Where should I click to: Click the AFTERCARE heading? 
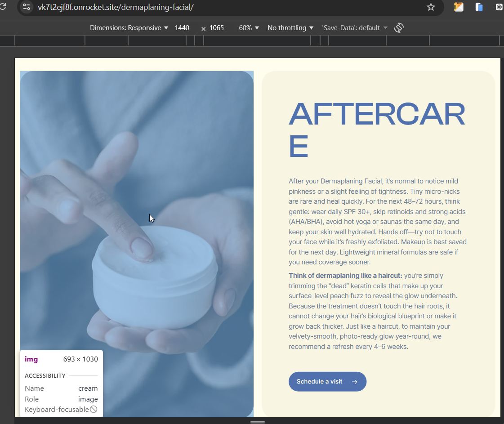(x=377, y=130)
